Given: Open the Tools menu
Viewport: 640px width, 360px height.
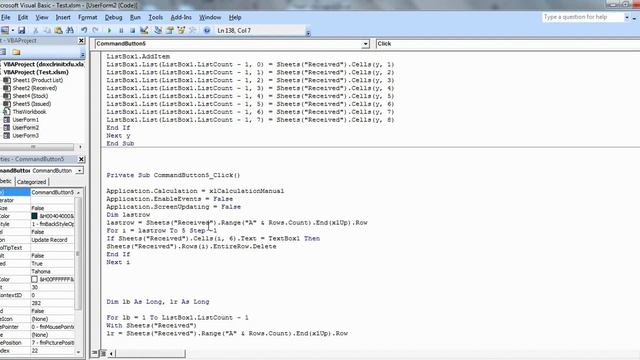Looking at the screenshot, I should pos(156,18).
